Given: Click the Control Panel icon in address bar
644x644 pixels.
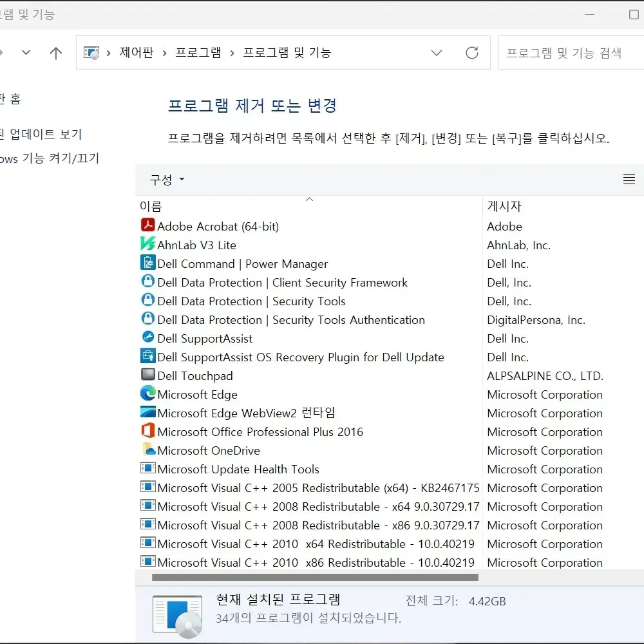Looking at the screenshot, I should (91, 53).
